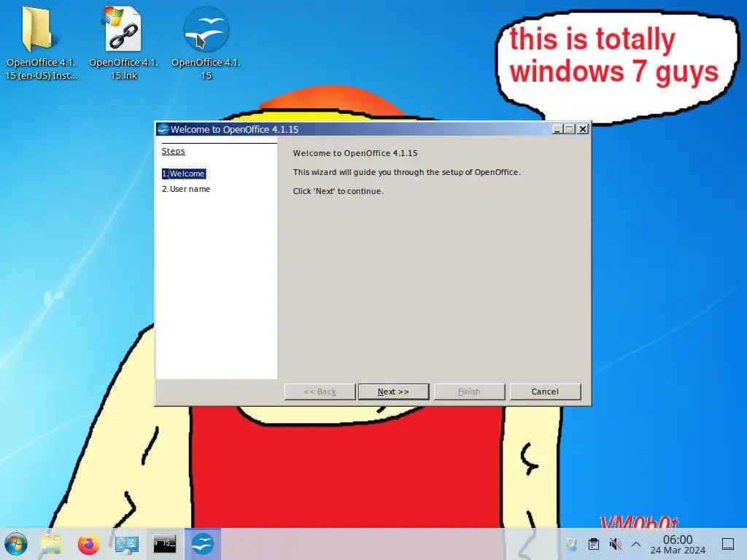Open the clock showing 06:00
Image resolution: width=747 pixels, height=560 pixels.
678,544
